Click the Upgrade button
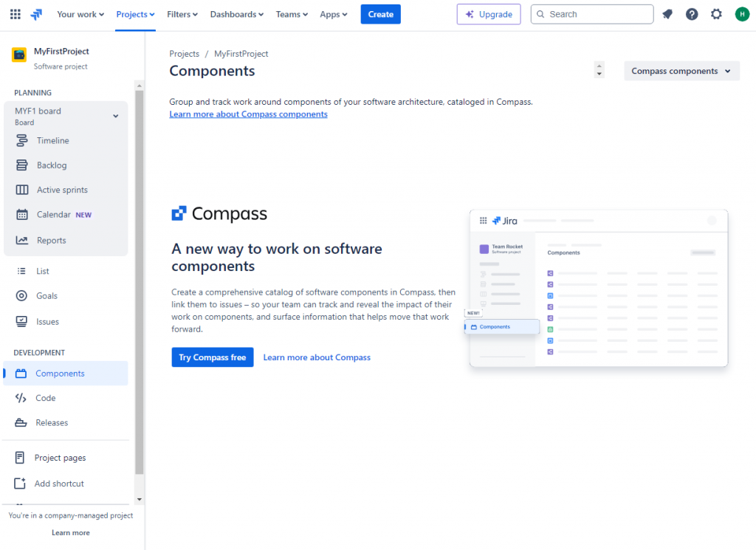 489,15
